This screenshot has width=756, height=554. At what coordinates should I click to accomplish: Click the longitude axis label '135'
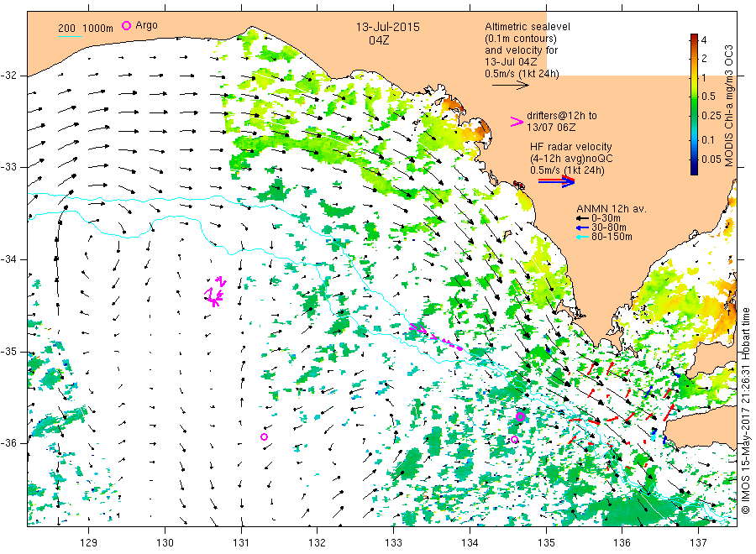click(x=546, y=543)
